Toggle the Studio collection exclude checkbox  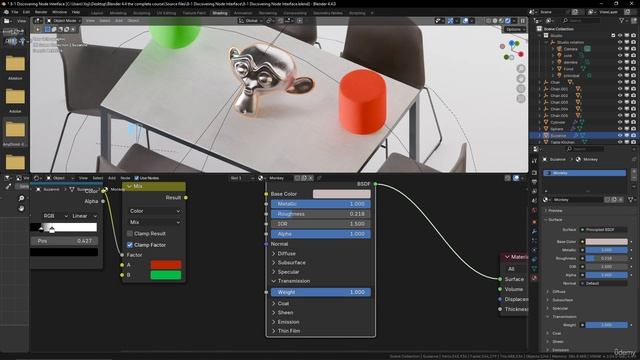click(x=613, y=36)
